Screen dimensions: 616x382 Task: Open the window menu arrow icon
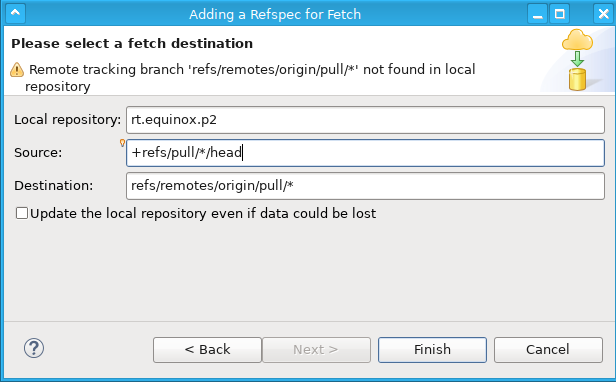click(x=15, y=13)
